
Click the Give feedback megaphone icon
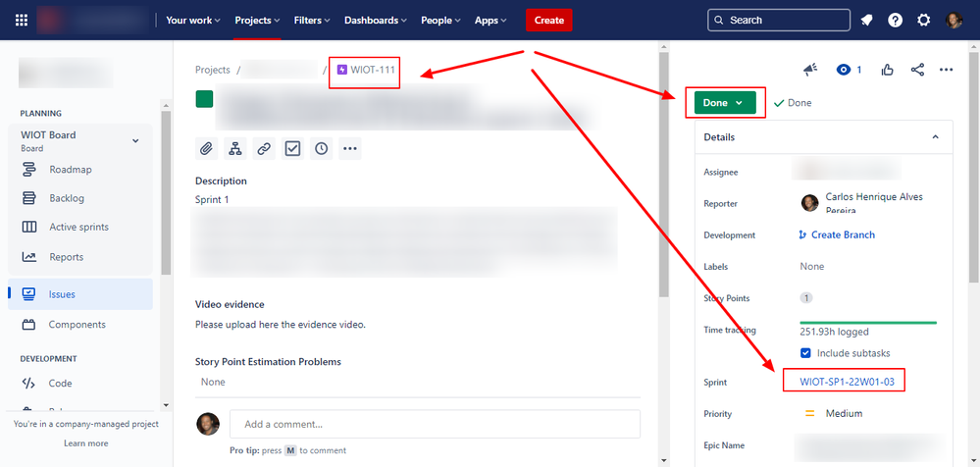tap(810, 70)
